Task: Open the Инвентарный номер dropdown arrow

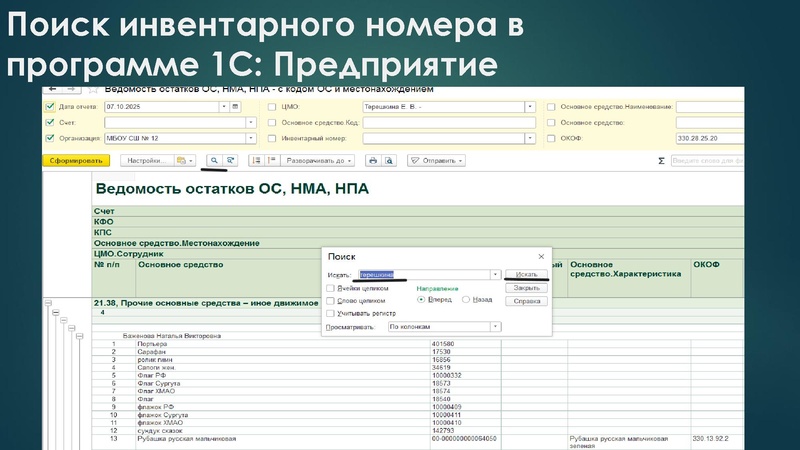Action: click(530, 138)
